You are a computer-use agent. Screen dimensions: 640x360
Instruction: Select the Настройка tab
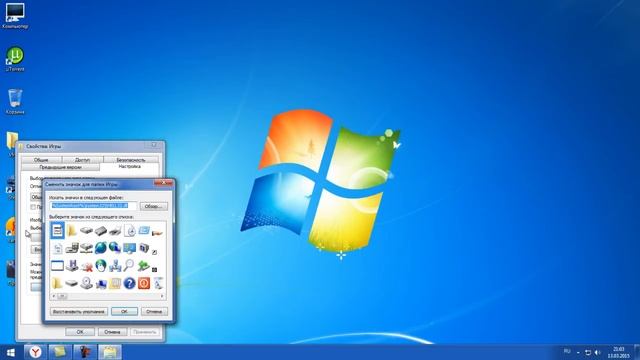[130, 167]
